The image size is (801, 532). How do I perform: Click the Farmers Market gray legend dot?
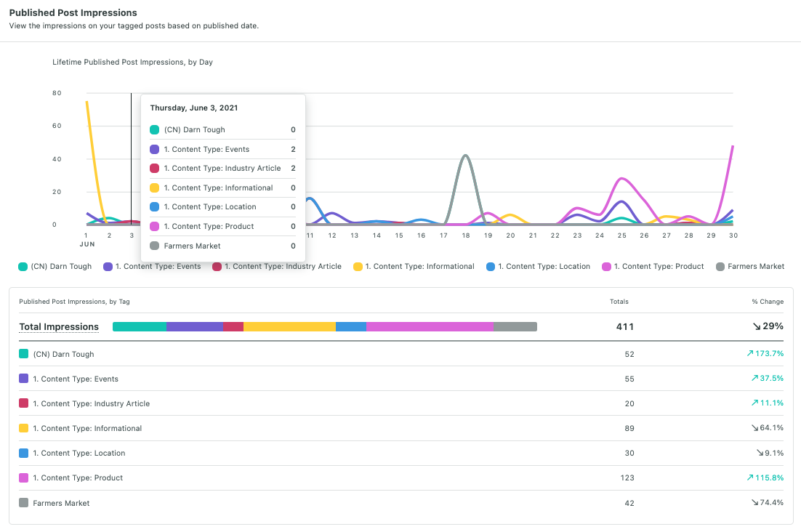[x=720, y=266]
